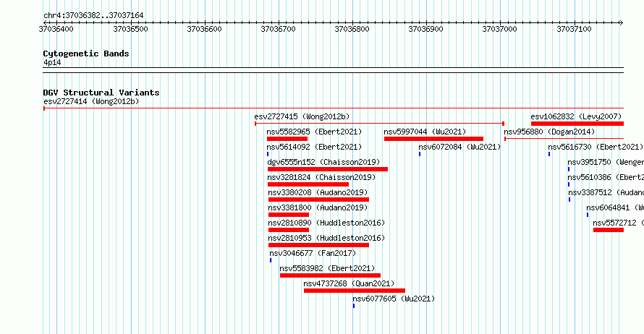Click the red bar under nsv5572712
This screenshot has width=644, height=334.
pos(609,230)
